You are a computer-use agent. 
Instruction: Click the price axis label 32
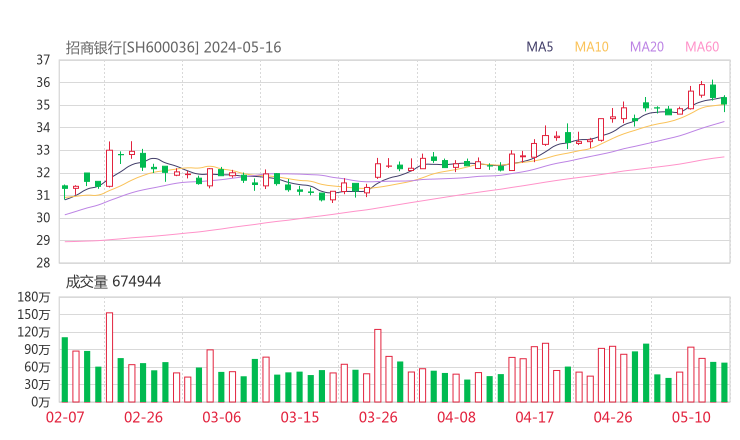pos(43,173)
